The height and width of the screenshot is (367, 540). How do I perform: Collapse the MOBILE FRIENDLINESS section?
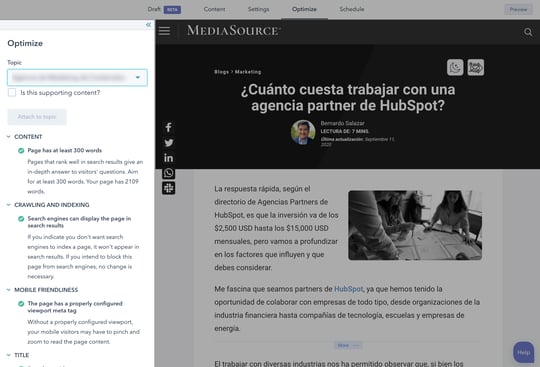coord(9,290)
